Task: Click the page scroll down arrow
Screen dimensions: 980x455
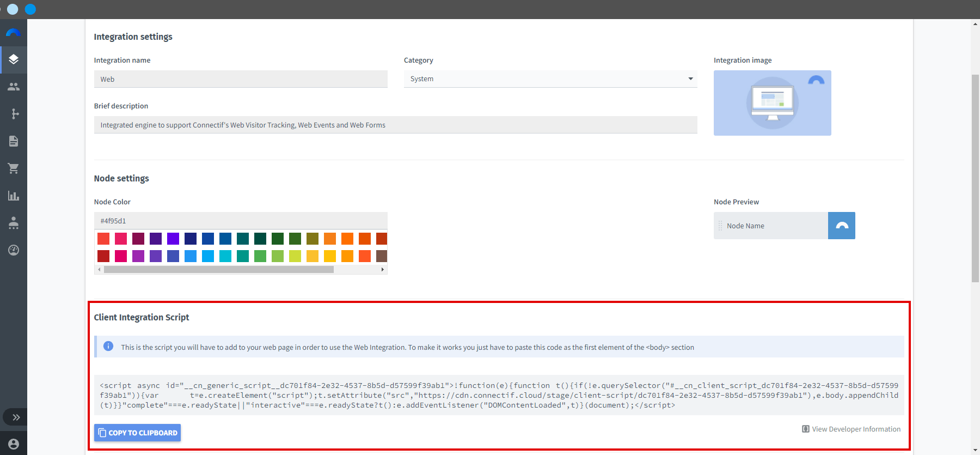Action: 975,450
